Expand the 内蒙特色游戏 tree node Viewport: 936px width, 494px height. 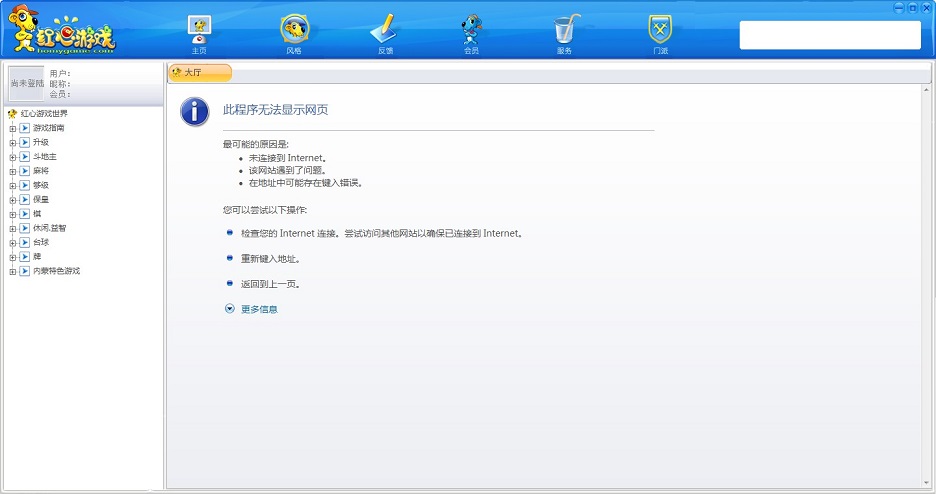[13, 271]
